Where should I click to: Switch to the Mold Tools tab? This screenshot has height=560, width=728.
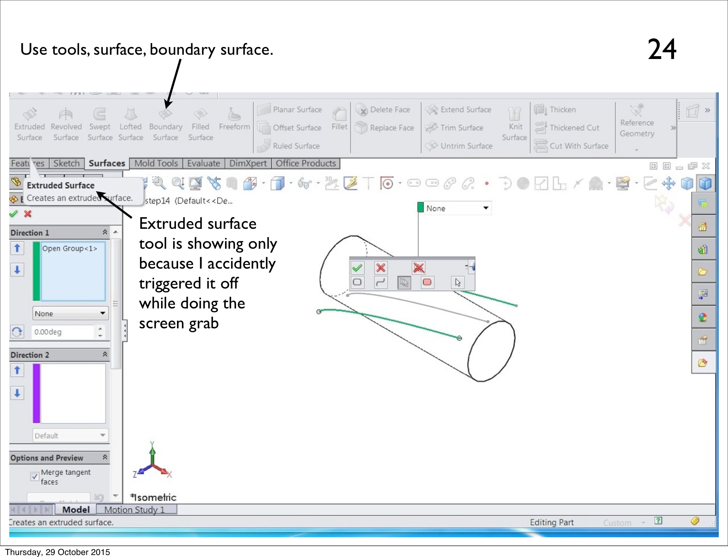pos(156,163)
